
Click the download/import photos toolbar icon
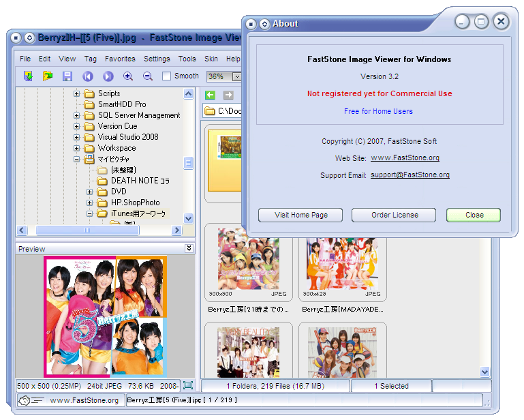(x=29, y=76)
